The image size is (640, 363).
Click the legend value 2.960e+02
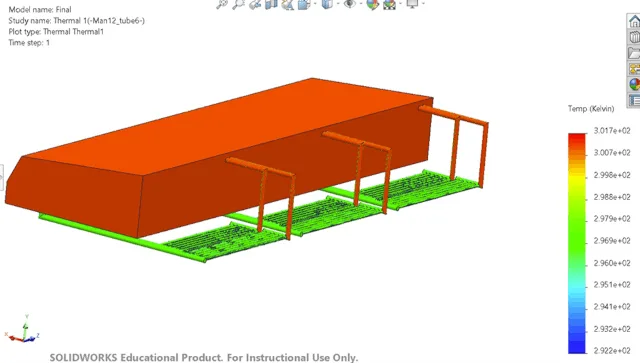point(612,263)
